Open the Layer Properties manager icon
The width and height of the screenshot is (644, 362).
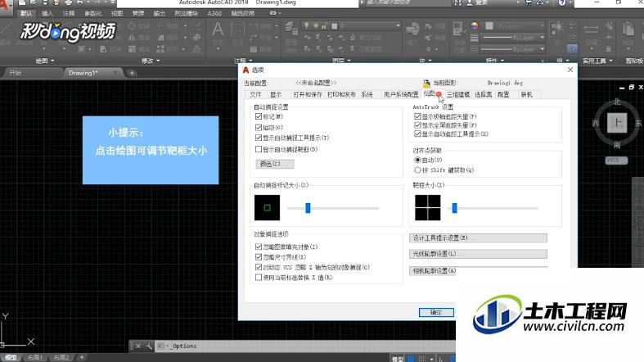pos(291,29)
